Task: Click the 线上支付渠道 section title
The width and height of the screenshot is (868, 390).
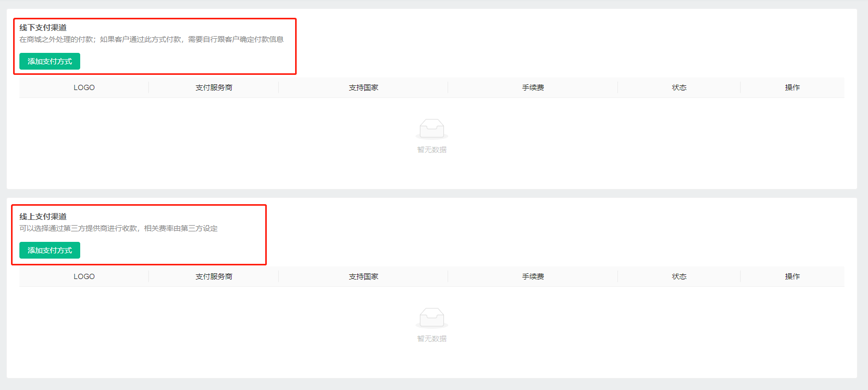Action: point(43,216)
